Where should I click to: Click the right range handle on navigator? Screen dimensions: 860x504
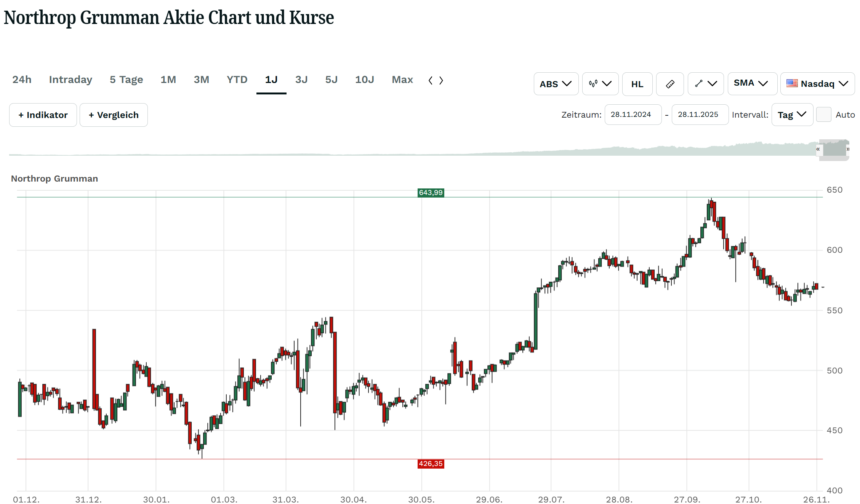(848, 149)
